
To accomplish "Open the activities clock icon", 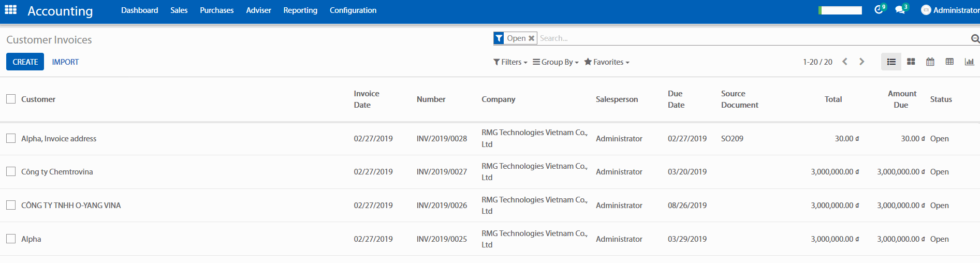I will click(x=879, y=10).
